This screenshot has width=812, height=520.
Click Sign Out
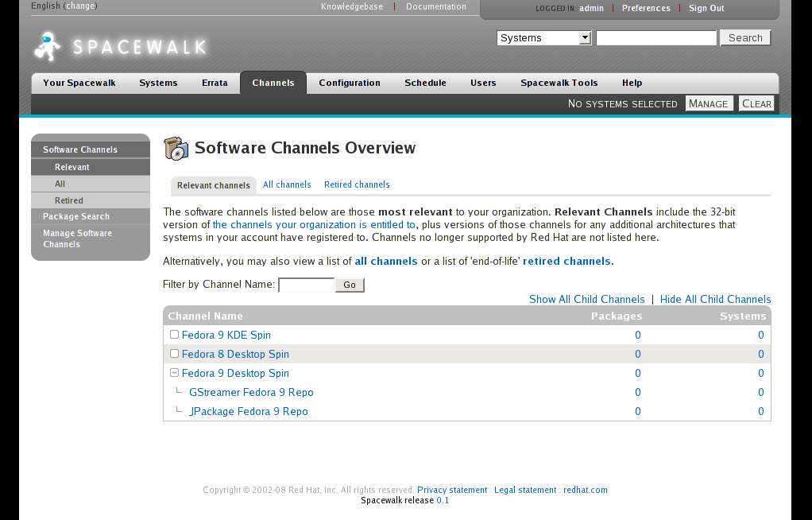click(706, 8)
